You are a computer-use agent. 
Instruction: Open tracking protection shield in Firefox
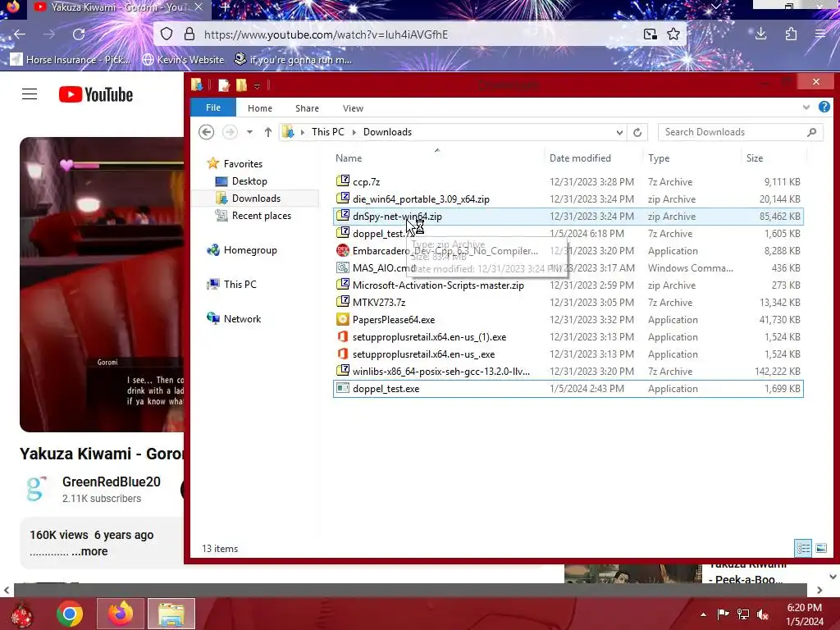167,34
